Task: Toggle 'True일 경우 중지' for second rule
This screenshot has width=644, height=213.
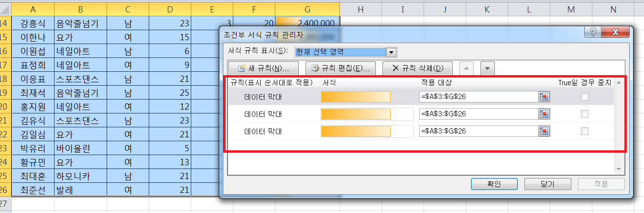Action: click(x=584, y=114)
